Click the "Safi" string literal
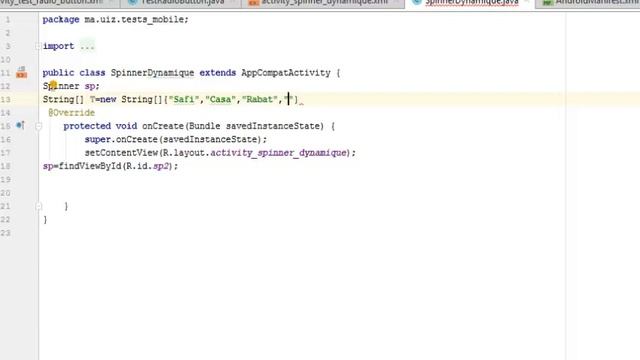Viewport: 640px width, 360px height. click(184, 100)
